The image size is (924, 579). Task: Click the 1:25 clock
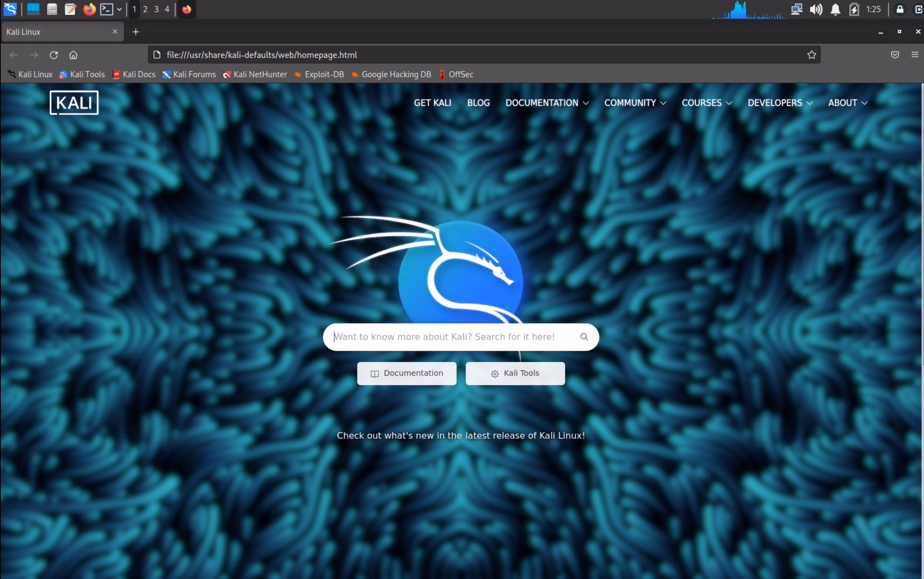tap(874, 9)
